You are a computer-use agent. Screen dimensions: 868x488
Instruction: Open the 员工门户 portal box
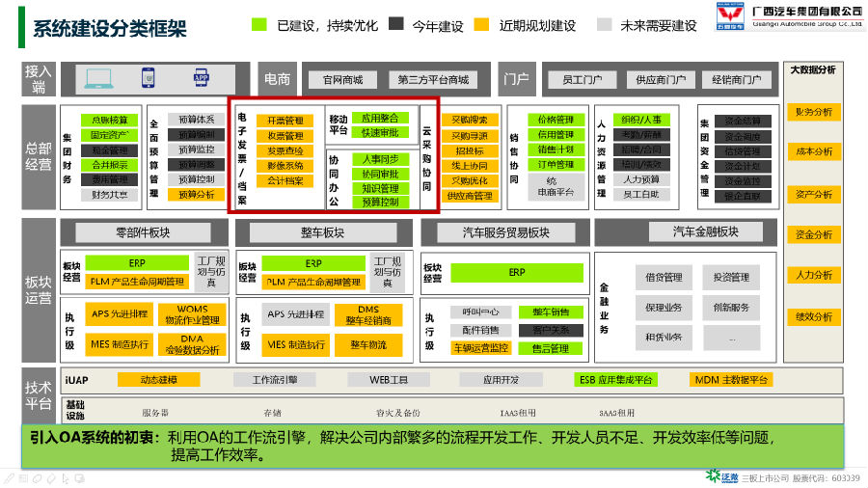583,80
